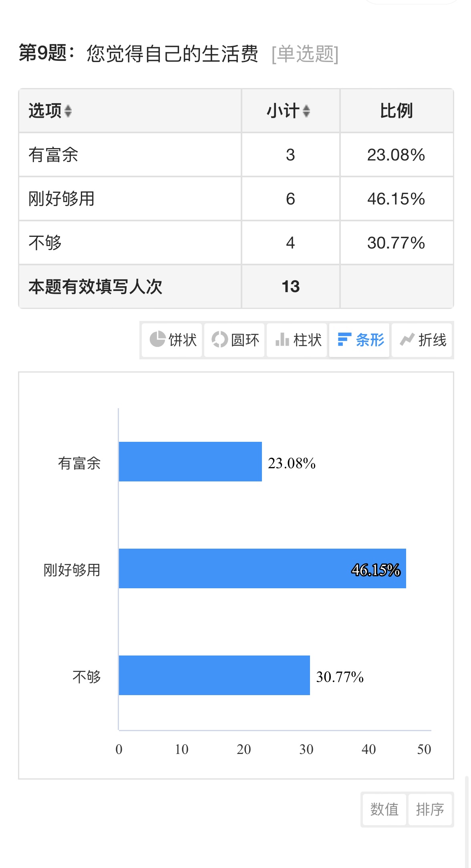The height and width of the screenshot is (868, 471).
Task: Select the column chart icon (柱状)
Action: click(x=282, y=339)
